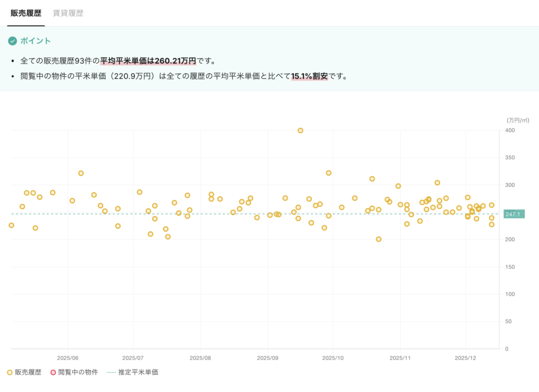Select the 販売履歴 tab
This screenshot has height=392, width=539.
[x=26, y=13]
